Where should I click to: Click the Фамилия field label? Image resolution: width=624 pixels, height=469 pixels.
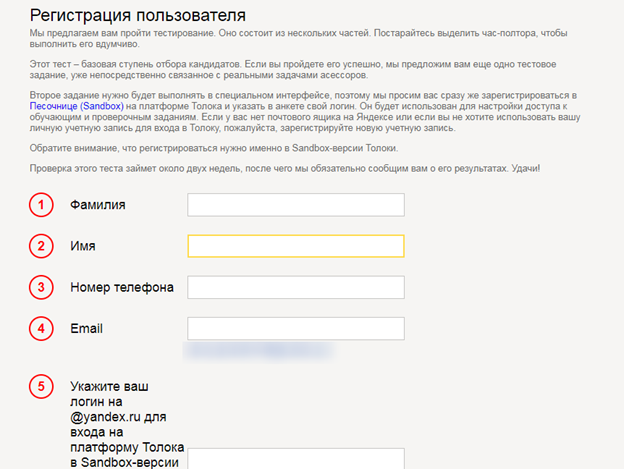[98, 205]
